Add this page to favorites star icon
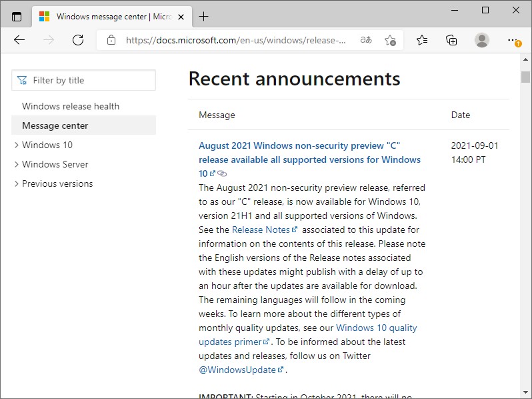532x399 pixels. [390, 40]
